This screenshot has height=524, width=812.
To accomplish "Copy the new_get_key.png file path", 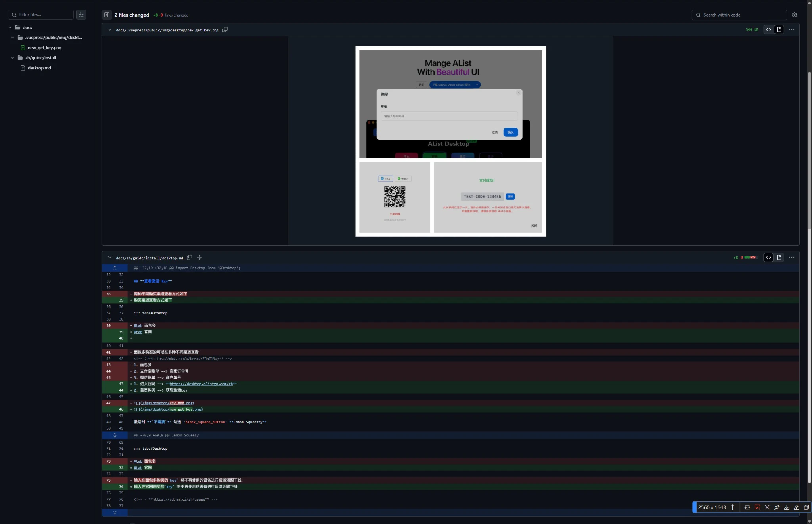I will pyautogui.click(x=225, y=30).
